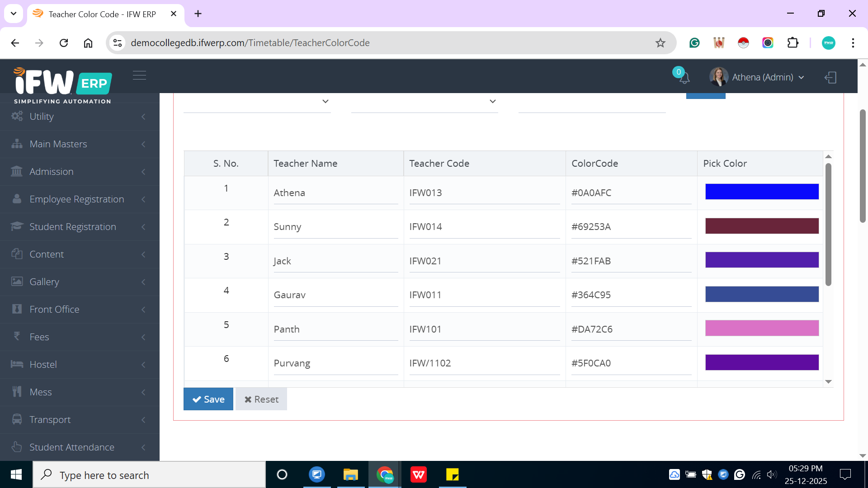Open the first filter dropdown chevron
Viewport: 868px width, 488px height.
325,101
